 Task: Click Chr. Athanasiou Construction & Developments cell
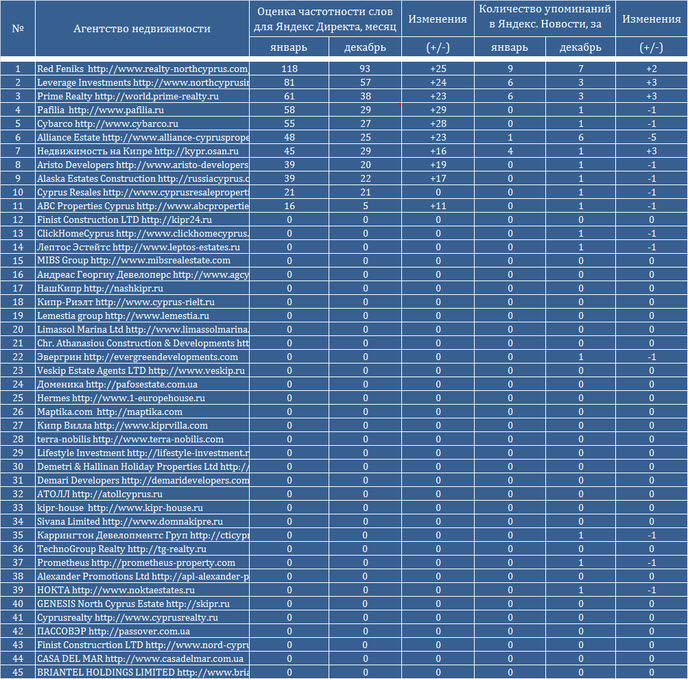coord(142,343)
